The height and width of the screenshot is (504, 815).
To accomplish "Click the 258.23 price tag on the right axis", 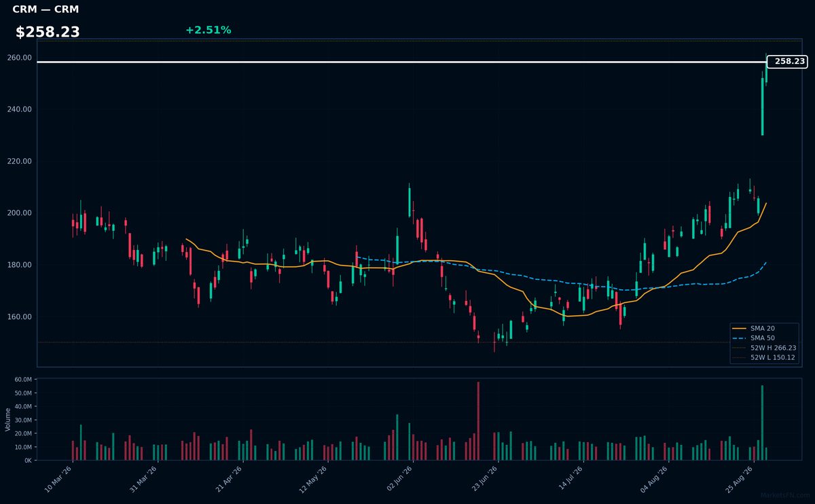I will click(788, 61).
